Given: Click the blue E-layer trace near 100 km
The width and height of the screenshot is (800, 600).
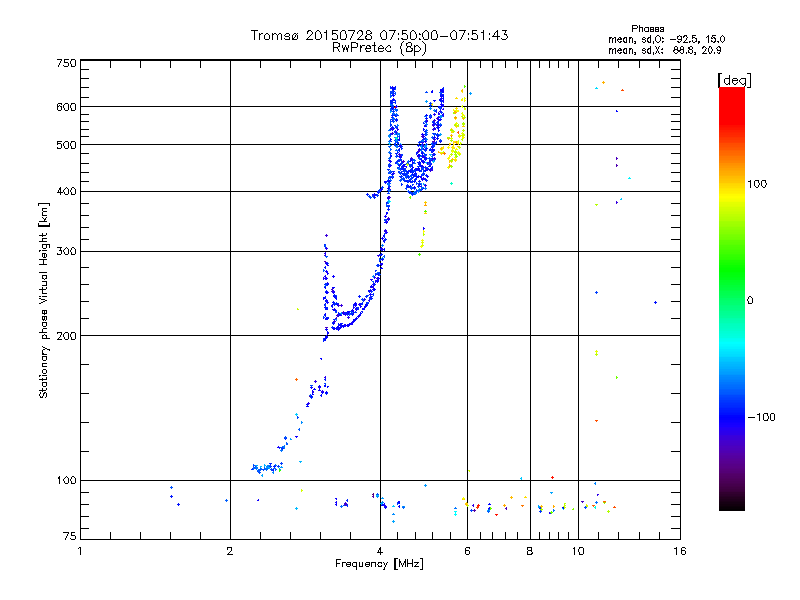Looking at the screenshot, I should 267,468.
